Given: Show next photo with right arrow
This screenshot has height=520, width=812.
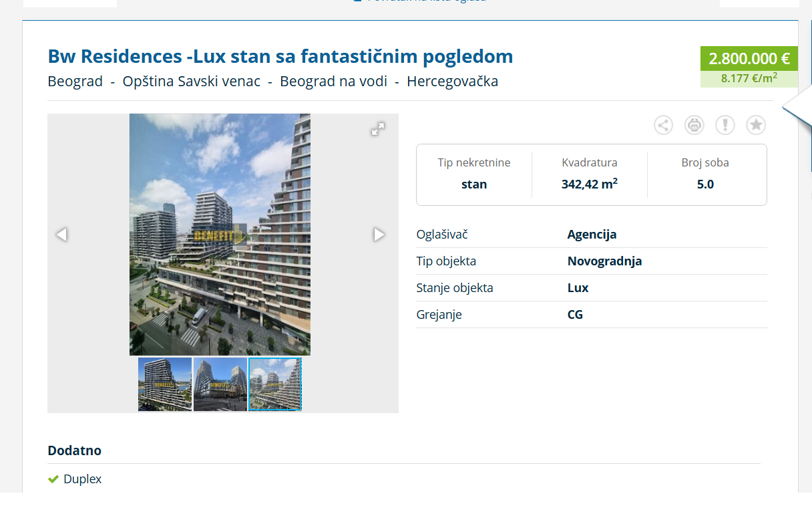Looking at the screenshot, I should click(x=379, y=235).
